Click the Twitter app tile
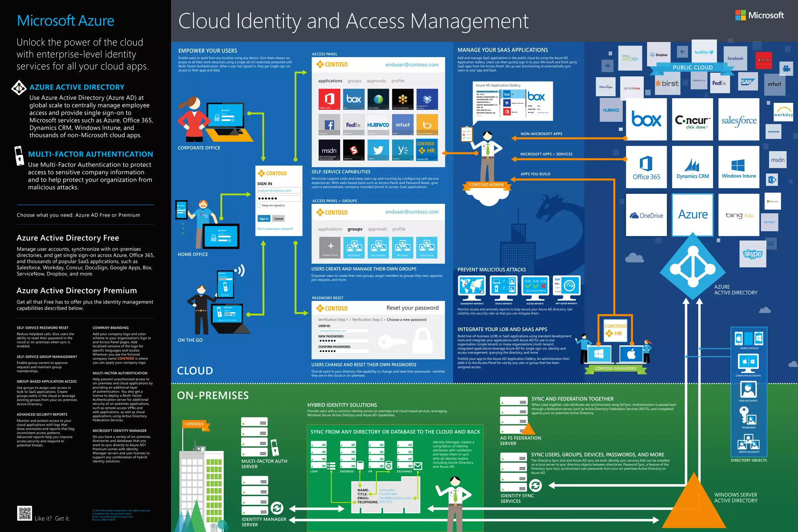This screenshot has height=532, width=798. pos(378,150)
